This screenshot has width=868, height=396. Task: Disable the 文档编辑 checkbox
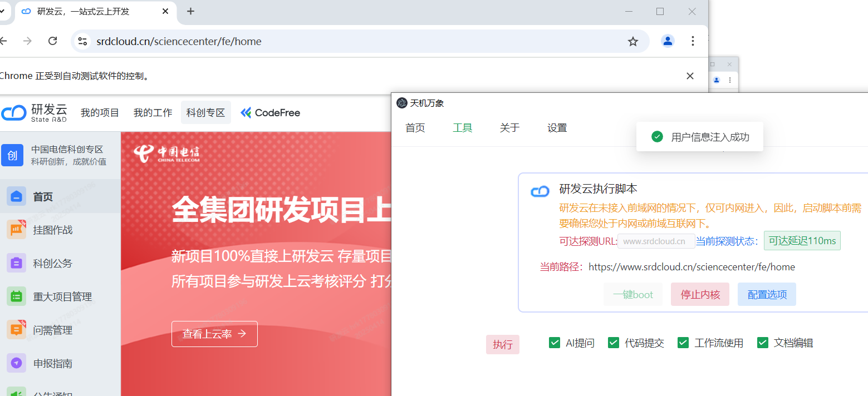pos(763,343)
